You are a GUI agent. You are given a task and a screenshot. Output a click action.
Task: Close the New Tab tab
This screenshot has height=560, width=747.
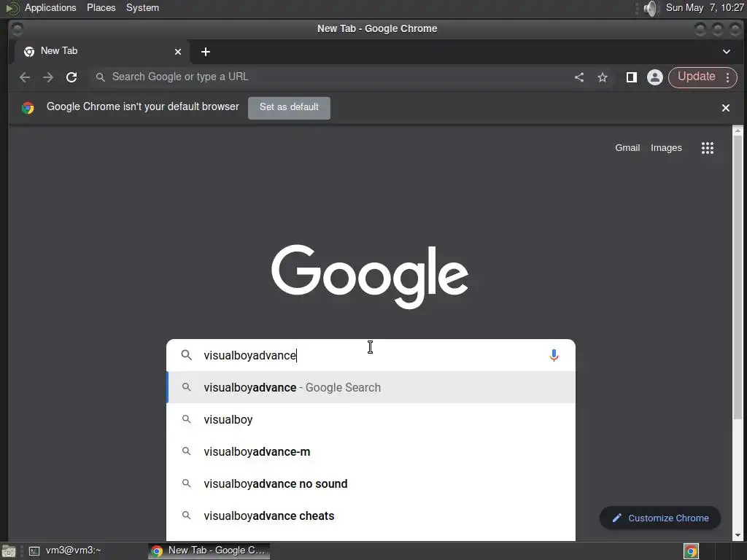pos(178,52)
